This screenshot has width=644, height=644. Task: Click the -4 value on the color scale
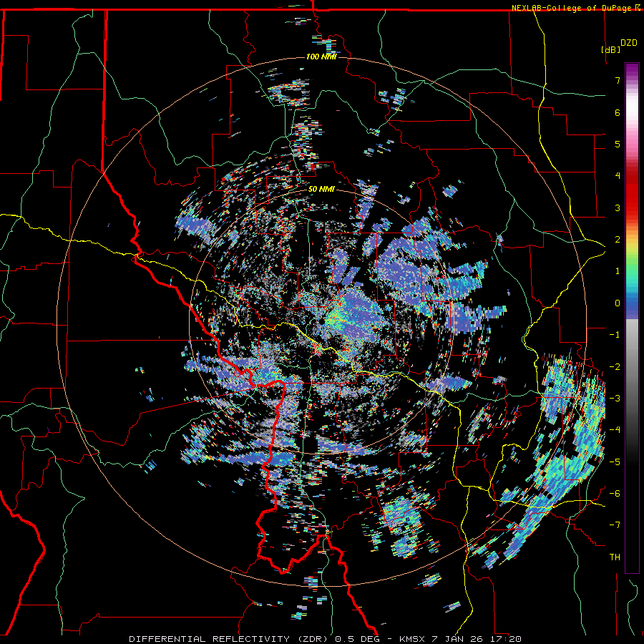point(615,430)
